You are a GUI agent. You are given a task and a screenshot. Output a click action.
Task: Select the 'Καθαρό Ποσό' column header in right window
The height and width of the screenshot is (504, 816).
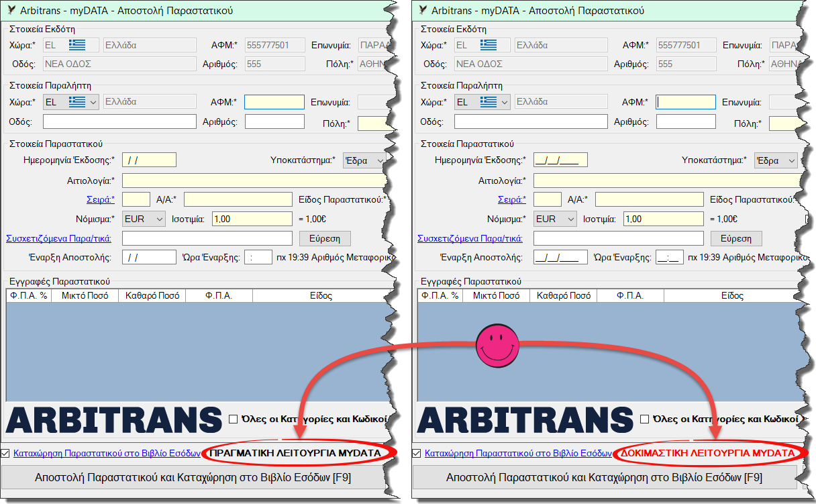564,295
